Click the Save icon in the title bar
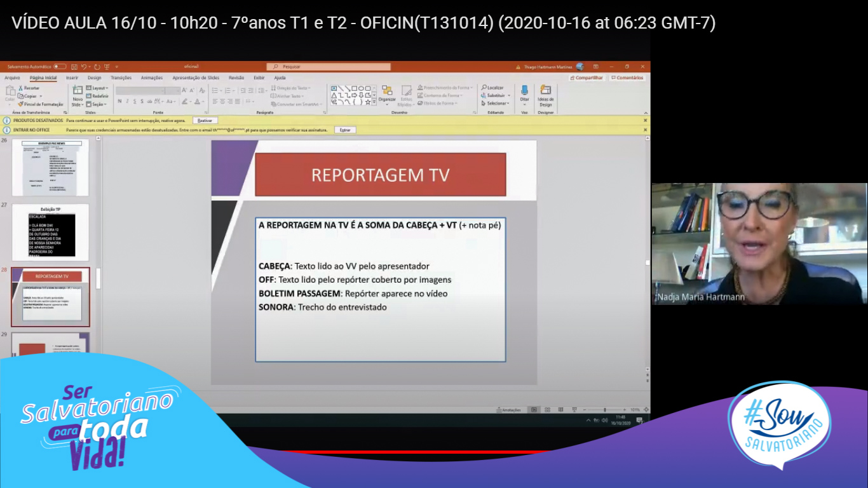Viewport: 868px width, 488px height. click(75, 66)
